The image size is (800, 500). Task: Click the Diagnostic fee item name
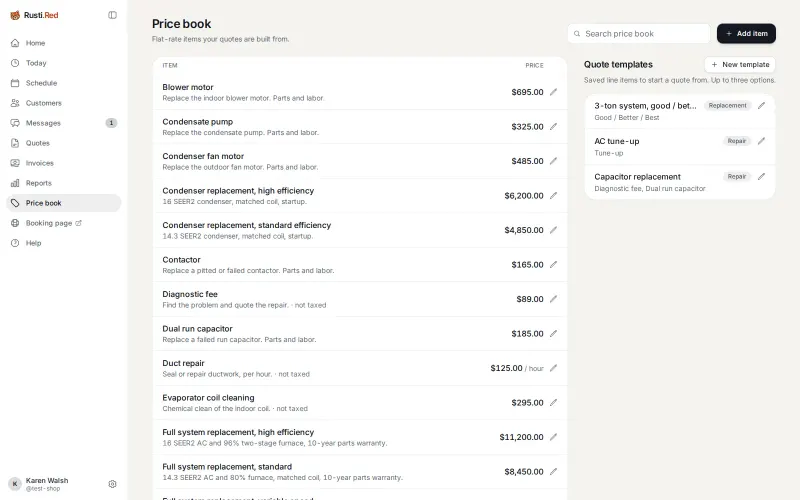pyautogui.click(x=190, y=294)
